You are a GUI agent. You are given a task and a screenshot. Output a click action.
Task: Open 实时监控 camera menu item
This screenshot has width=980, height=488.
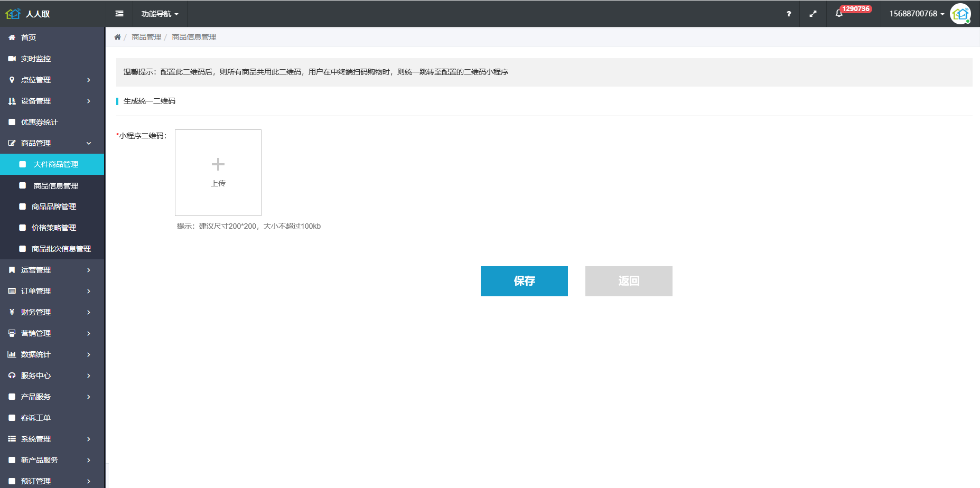click(36, 59)
